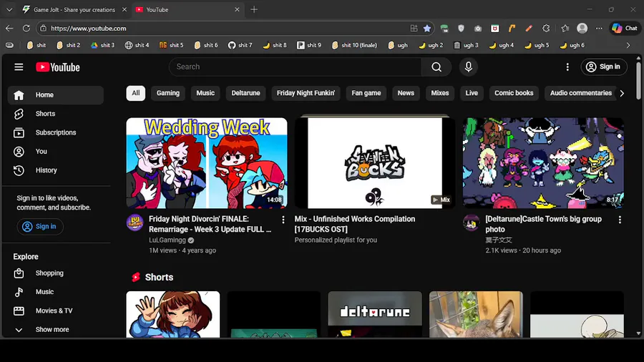Open Copilot Chat button
Viewport: 644px width, 362px height.
pyautogui.click(x=624, y=29)
